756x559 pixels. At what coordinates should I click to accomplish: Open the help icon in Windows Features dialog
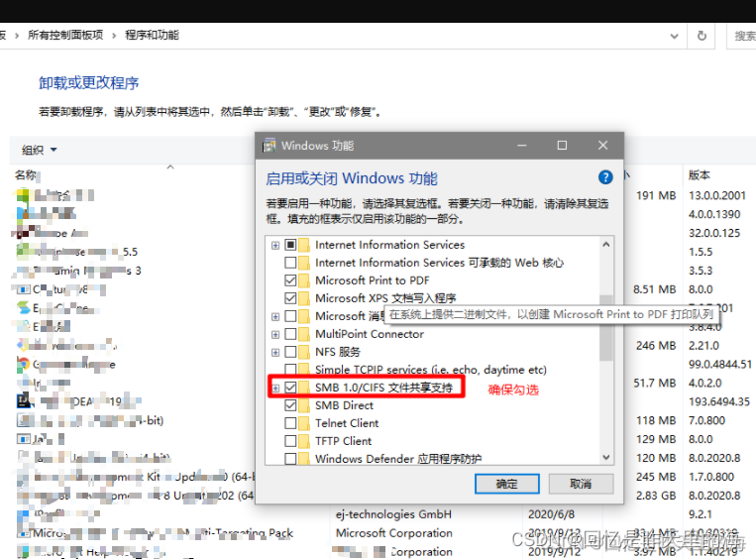pyautogui.click(x=605, y=177)
